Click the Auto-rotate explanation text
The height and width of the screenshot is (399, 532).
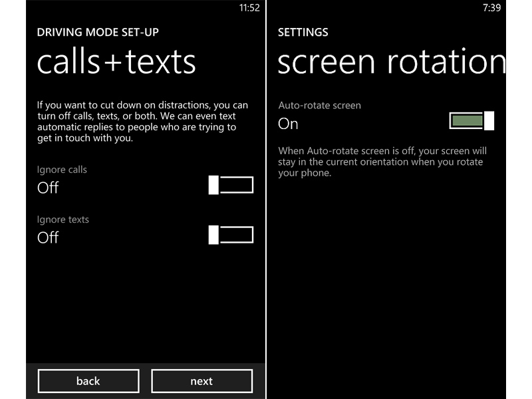tap(382, 162)
